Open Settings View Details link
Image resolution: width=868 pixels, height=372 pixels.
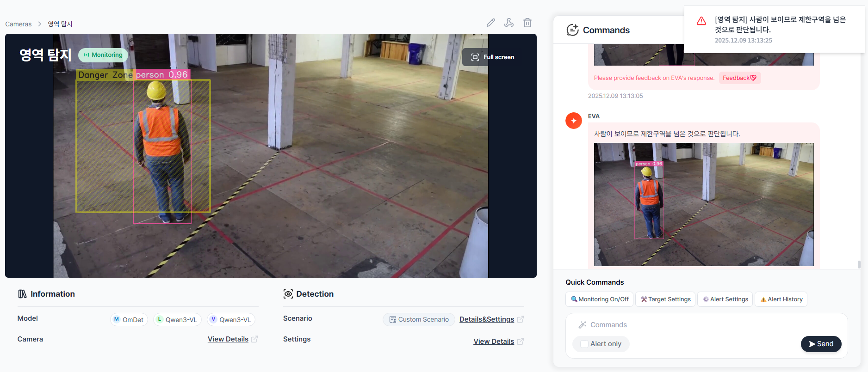coord(494,342)
